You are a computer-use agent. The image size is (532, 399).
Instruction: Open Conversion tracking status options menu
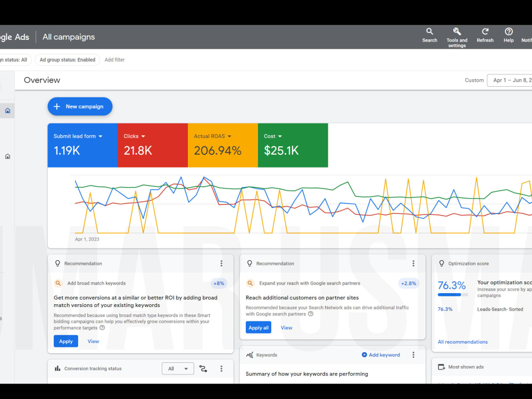point(221,369)
